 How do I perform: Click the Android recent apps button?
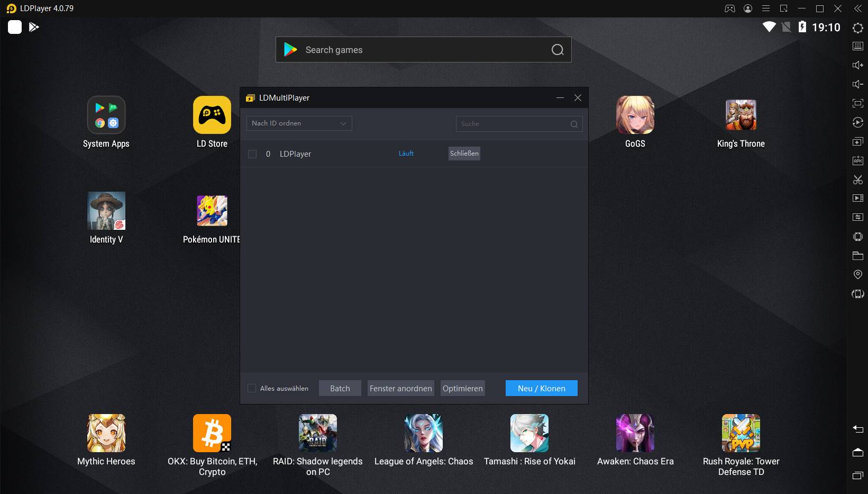click(x=858, y=475)
